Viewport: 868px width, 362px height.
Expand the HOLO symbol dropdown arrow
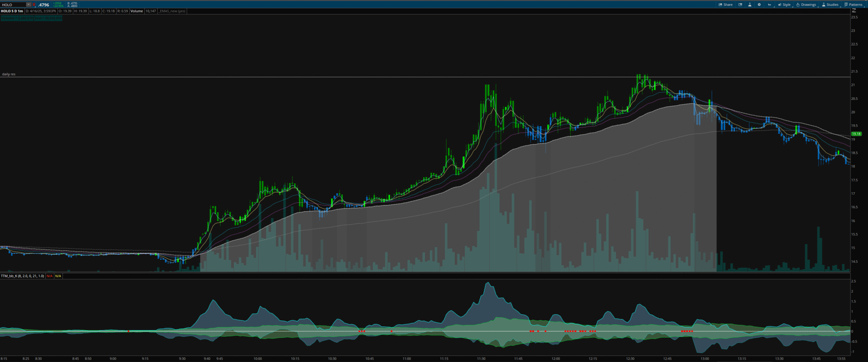click(28, 5)
